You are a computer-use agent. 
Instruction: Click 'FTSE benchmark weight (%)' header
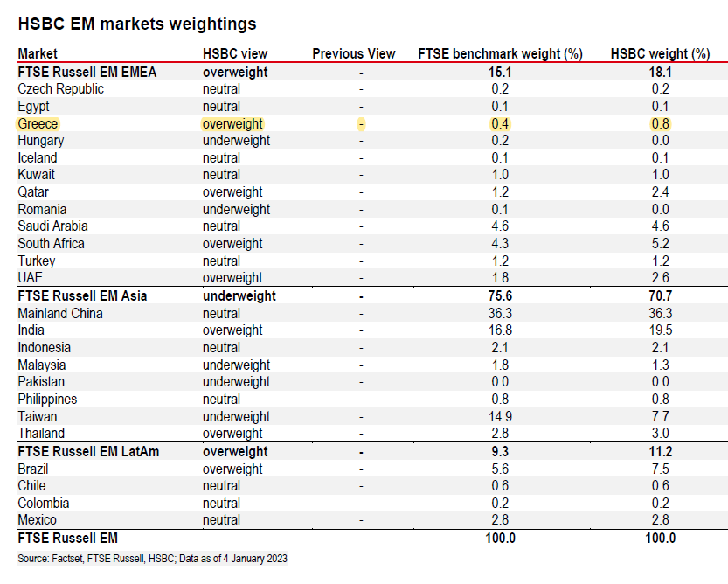500,53
